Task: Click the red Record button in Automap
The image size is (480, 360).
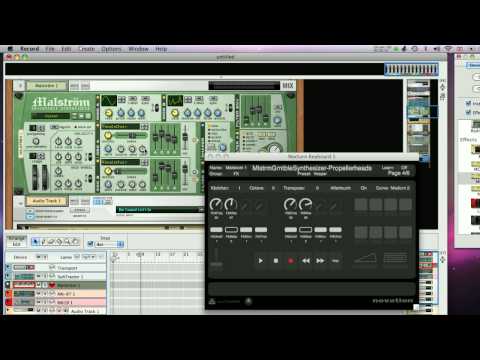Action: click(x=291, y=261)
